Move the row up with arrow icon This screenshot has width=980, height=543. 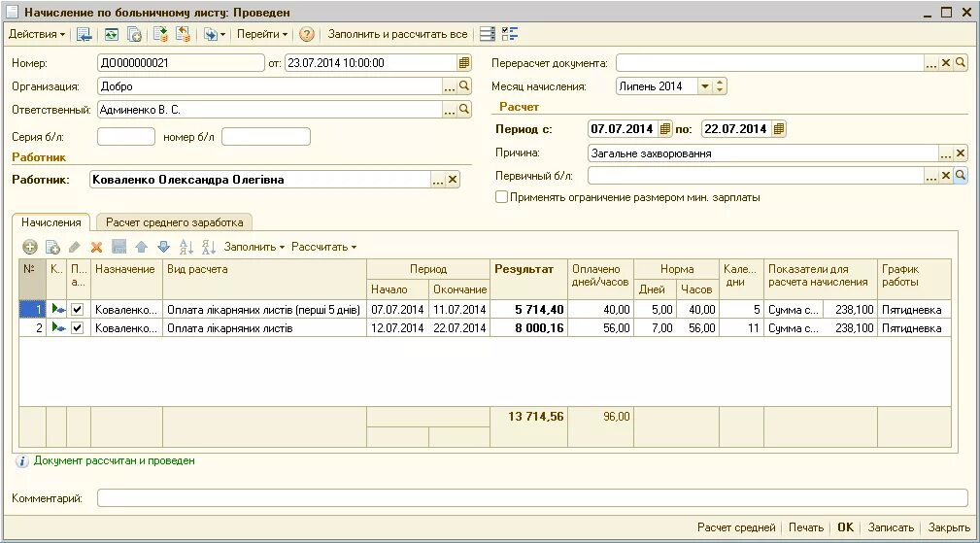click(141, 247)
